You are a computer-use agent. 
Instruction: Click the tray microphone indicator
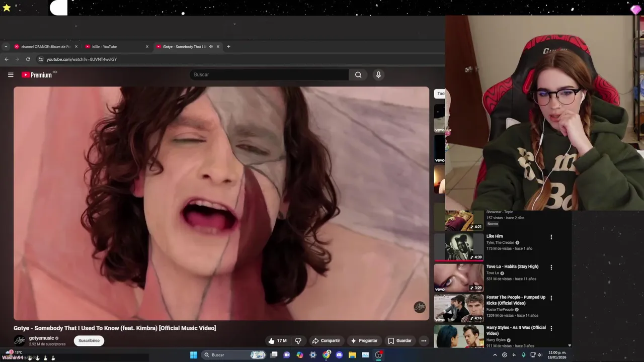523,355
